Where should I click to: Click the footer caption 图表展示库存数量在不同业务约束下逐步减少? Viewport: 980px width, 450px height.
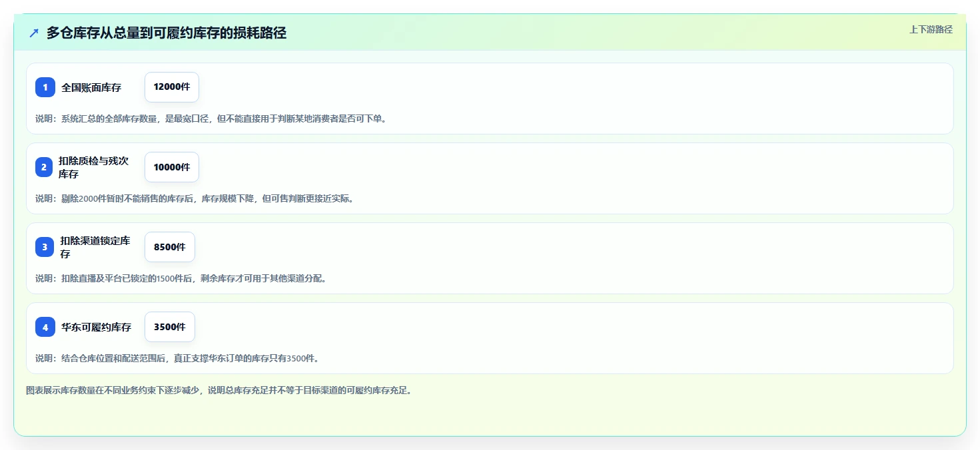click(x=219, y=390)
